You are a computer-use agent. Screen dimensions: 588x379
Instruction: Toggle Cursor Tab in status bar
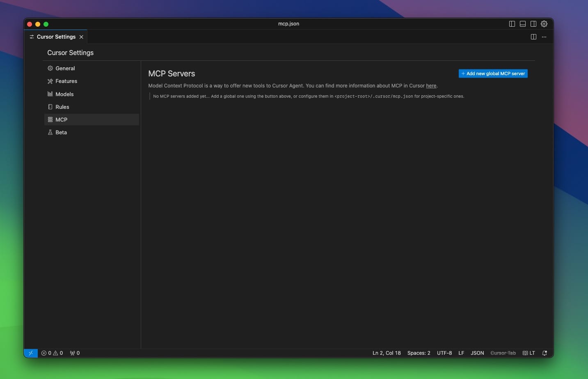pos(503,353)
